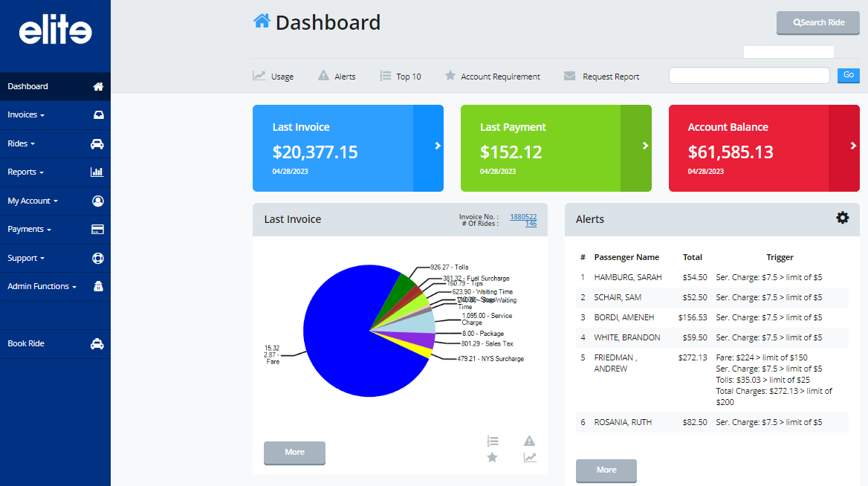Click the invoice number 1880522 link

pos(522,216)
